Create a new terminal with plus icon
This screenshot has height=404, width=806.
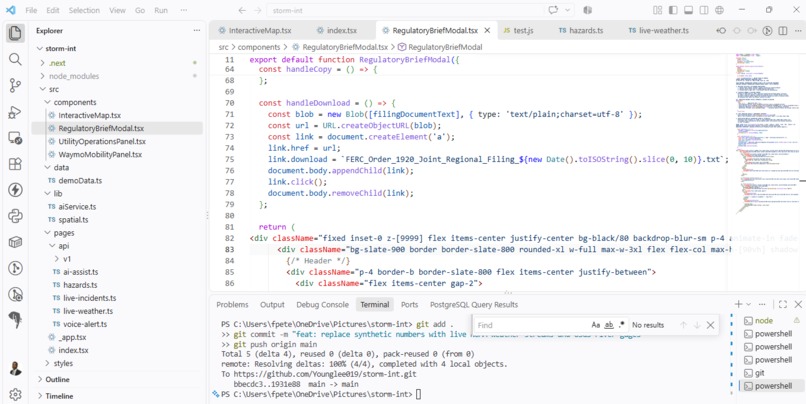(x=738, y=304)
